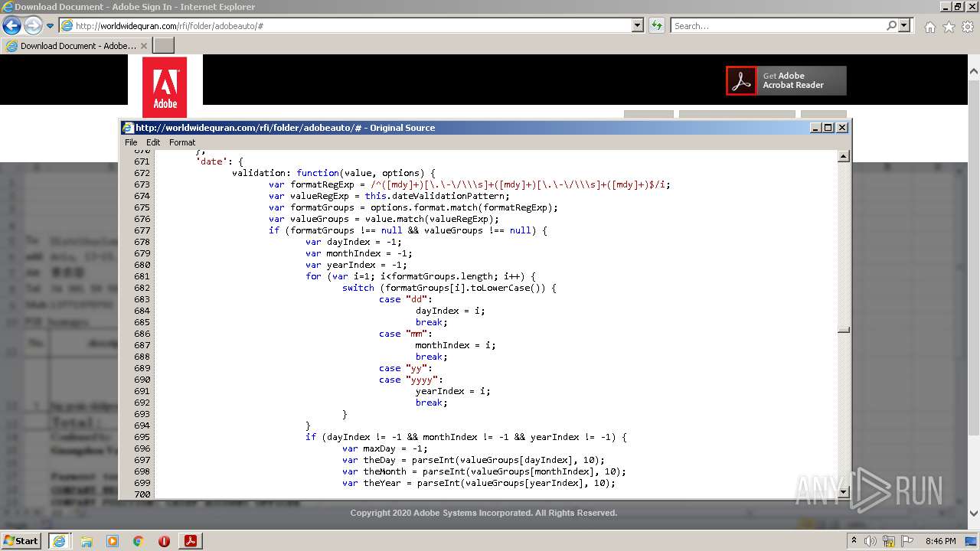This screenshot has height=551, width=980.
Task: Open Google Chrome from the taskbar
Action: pyautogui.click(x=139, y=541)
